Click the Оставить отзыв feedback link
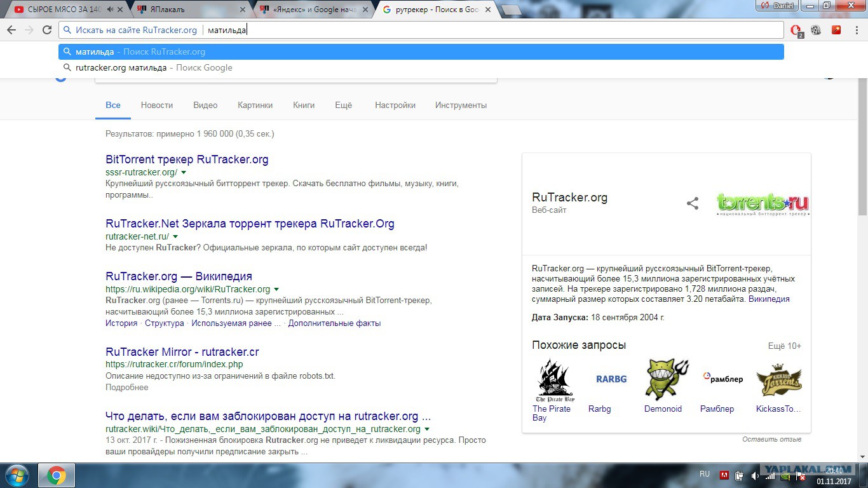The height and width of the screenshot is (488, 868). (x=771, y=439)
